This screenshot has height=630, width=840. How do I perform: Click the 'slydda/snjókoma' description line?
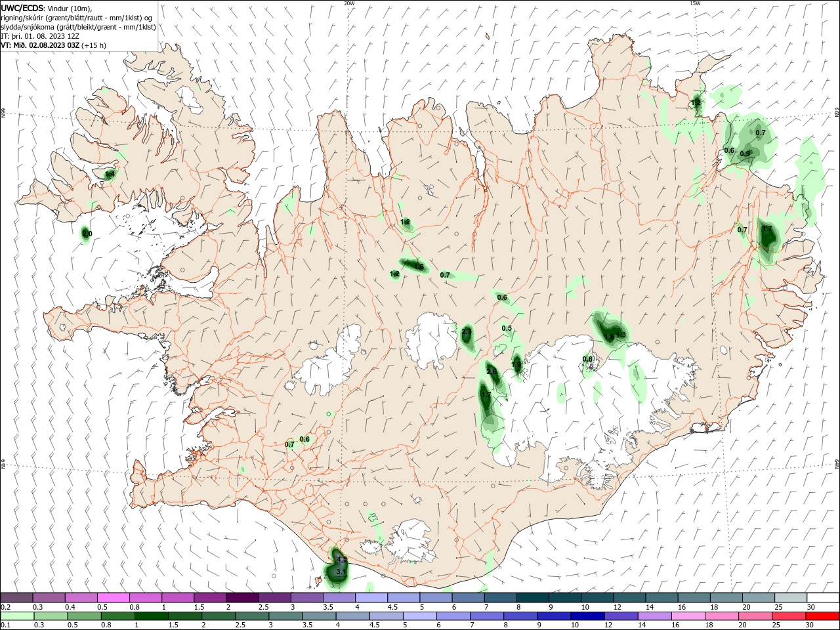point(78,27)
